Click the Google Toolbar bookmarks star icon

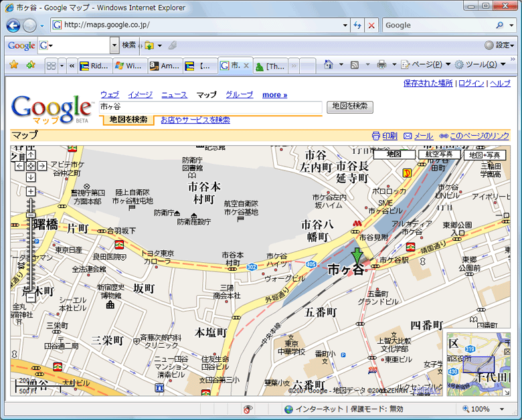coord(149,45)
